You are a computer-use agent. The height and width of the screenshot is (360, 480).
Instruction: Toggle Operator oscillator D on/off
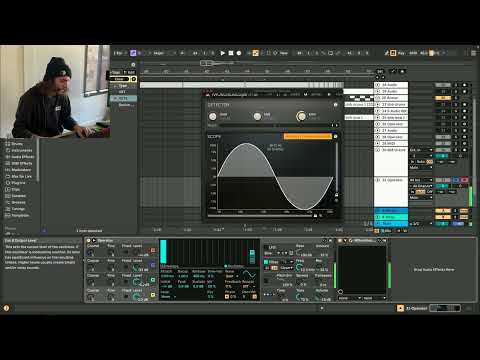pos(153,250)
